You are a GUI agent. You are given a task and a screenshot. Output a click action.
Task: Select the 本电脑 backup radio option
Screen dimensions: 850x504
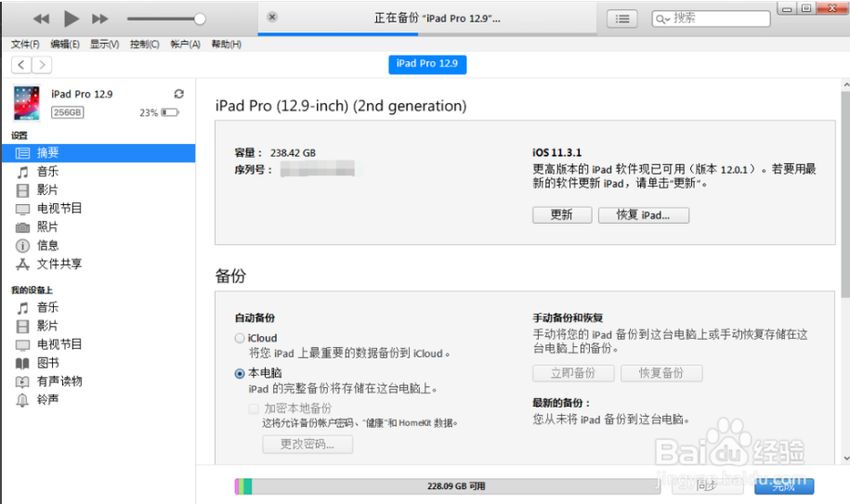coord(241,373)
